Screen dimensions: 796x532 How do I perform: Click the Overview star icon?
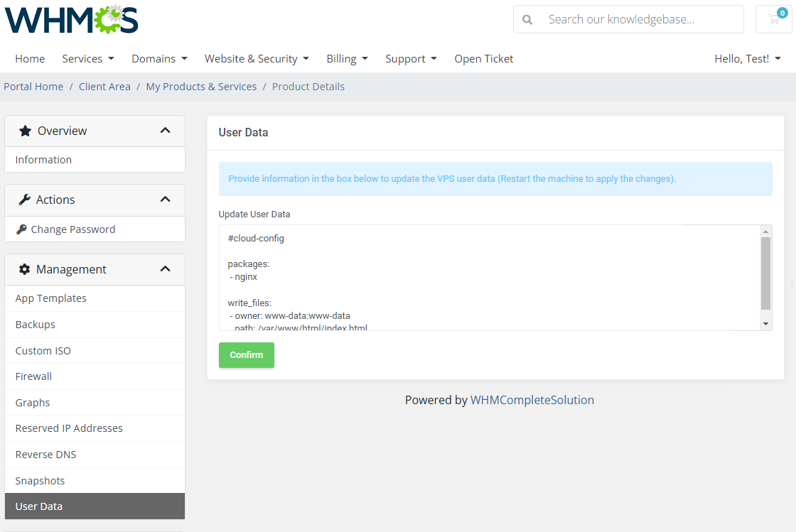pyautogui.click(x=25, y=131)
